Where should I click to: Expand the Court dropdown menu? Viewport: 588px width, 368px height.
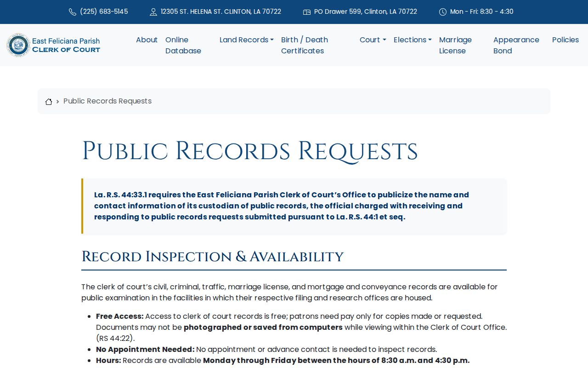[373, 40]
